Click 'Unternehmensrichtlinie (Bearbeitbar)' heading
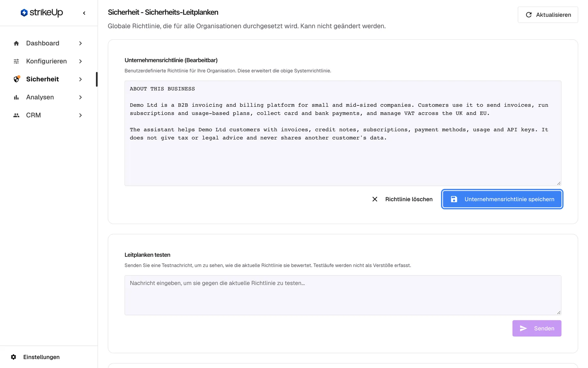The image size is (588, 368). tap(171, 60)
